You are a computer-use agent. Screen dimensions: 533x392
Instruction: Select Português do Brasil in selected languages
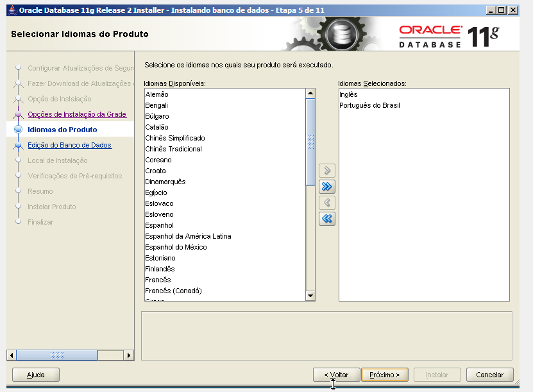pos(424,105)
